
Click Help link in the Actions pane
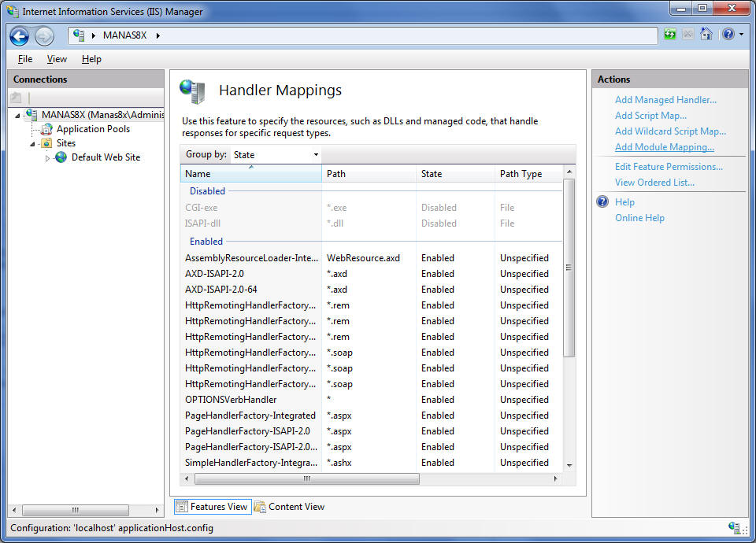(624, 202)
